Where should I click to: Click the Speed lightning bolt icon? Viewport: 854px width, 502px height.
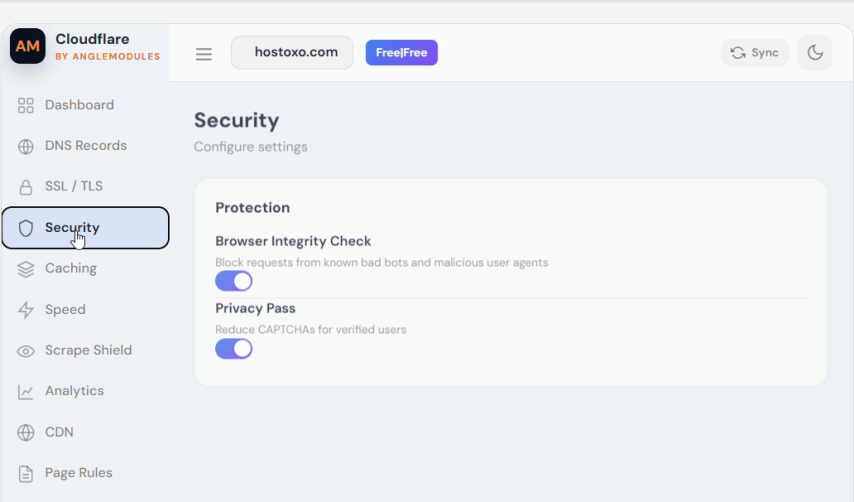click(26, 310)
